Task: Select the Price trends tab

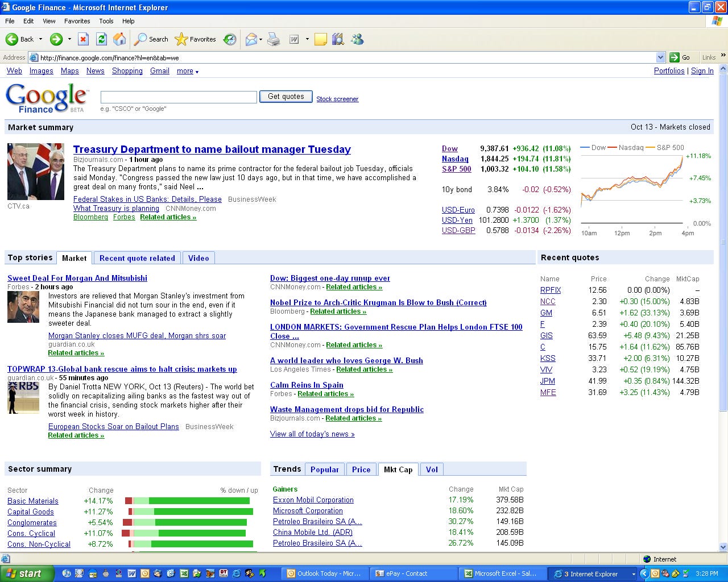Action: pyautogui.click(x=361, y=469)
